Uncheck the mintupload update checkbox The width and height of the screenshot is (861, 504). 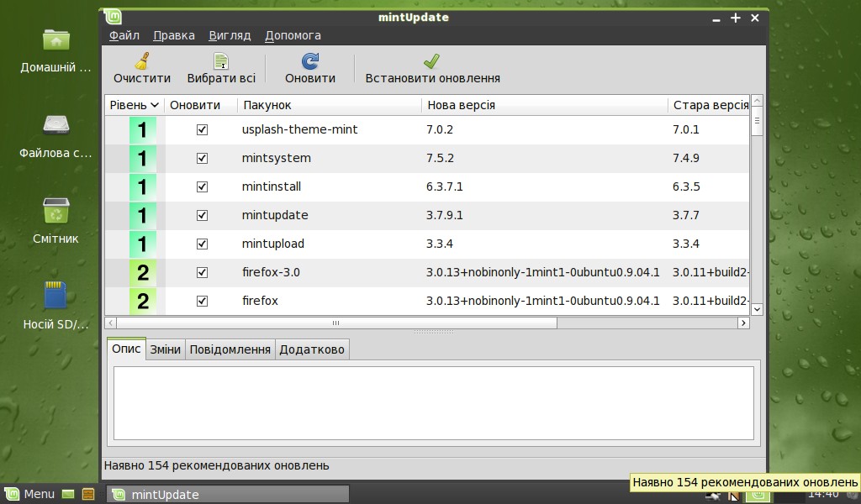click(202, 244)
